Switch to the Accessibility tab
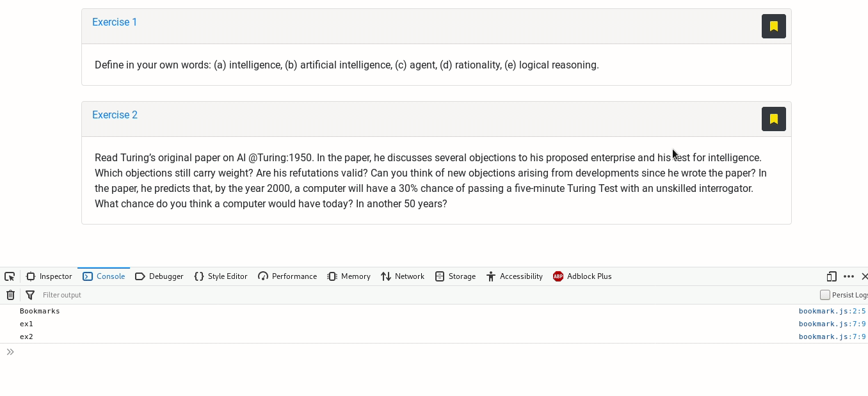The image size is (868, 396). pyautogui.click(x=515, y=276)
